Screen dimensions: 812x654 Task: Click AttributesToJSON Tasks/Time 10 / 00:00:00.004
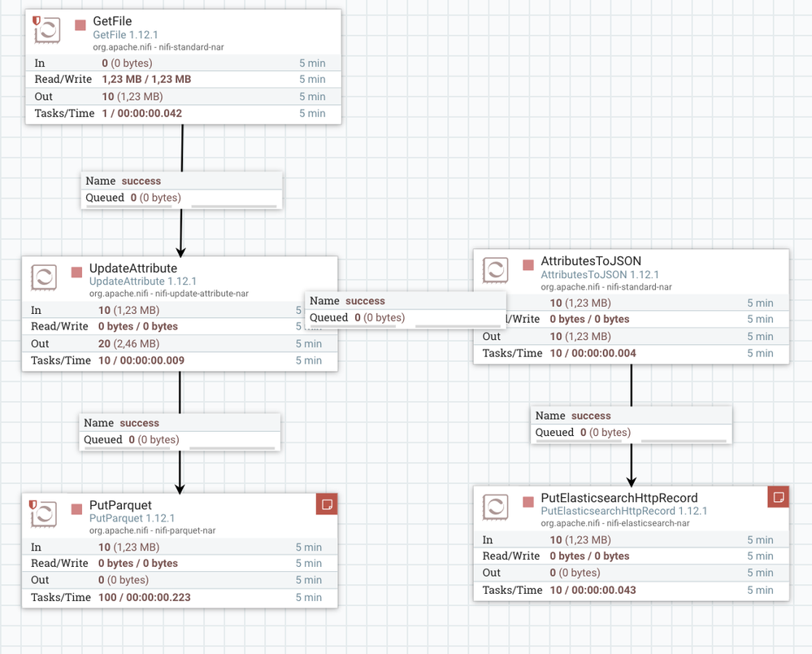click(593, 353)
